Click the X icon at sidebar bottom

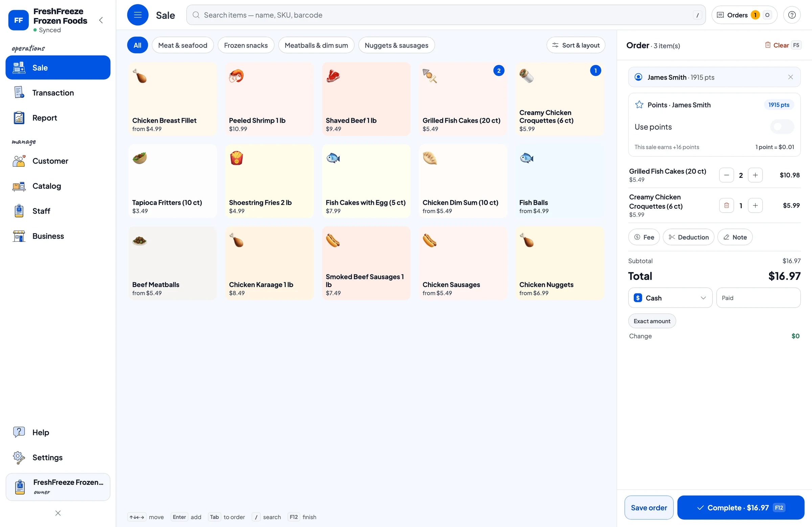58,513
